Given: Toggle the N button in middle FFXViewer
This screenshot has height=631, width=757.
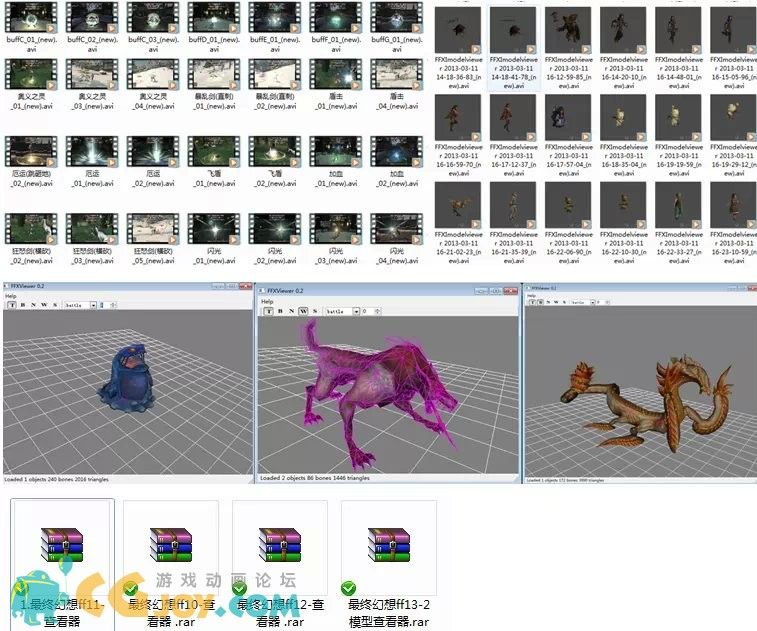Looking at the screenshot, I should (292, 311).
